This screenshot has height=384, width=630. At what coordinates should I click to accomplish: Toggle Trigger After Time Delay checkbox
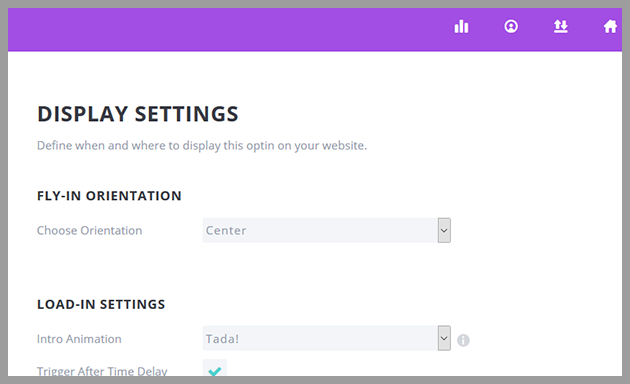tap(215, 368)
